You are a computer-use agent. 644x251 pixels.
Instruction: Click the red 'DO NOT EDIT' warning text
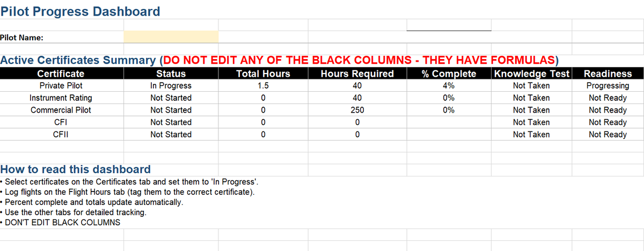coord(360,60)
